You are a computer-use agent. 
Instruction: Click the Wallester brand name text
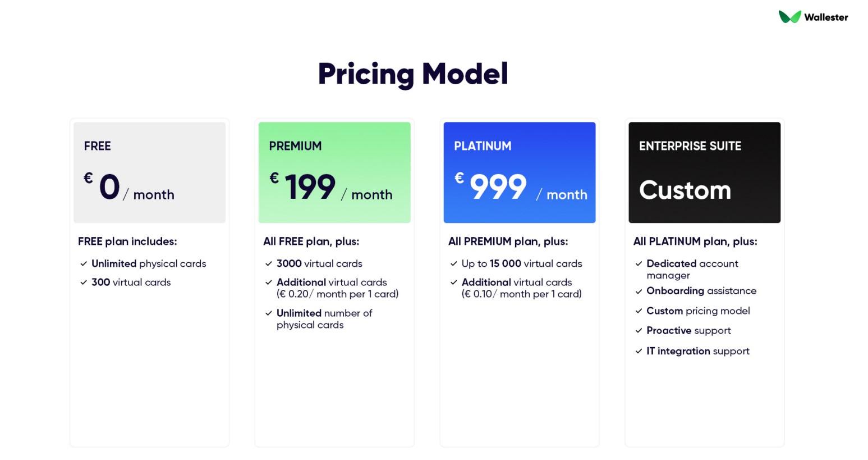826,17
